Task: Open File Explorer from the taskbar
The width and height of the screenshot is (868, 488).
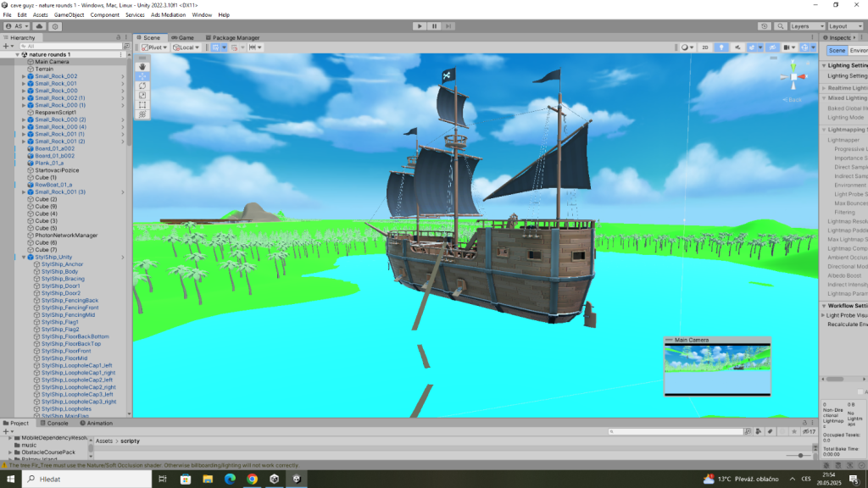Action: [x=208, y=480]
